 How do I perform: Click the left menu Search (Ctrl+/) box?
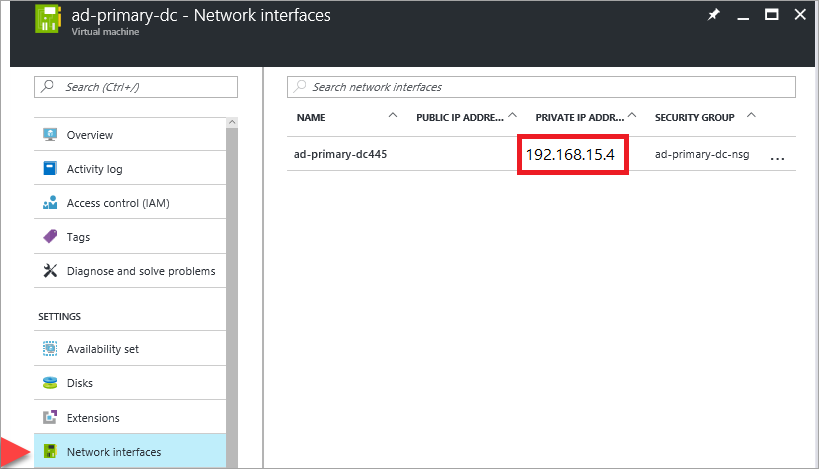[136, 87]
